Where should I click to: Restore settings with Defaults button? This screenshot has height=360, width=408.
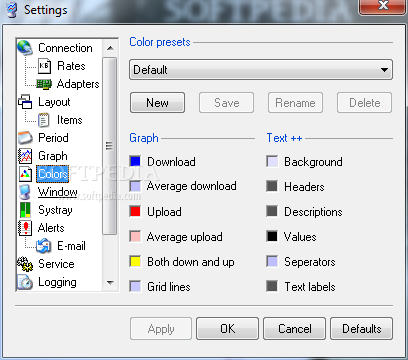(x=362, y=329)
